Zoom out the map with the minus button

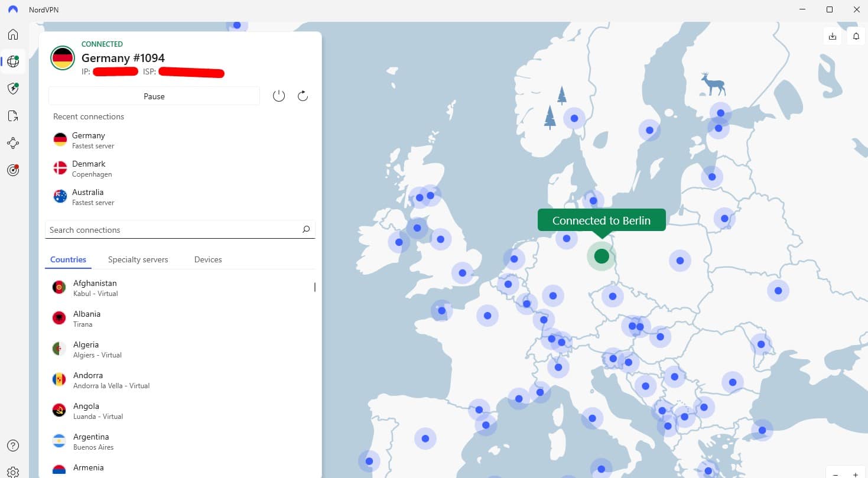[836, 474]
